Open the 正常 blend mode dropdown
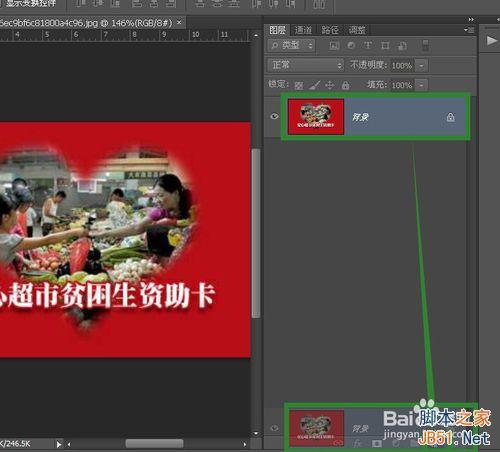This screenshot has height=452, width=500. [x=305, y=65]
